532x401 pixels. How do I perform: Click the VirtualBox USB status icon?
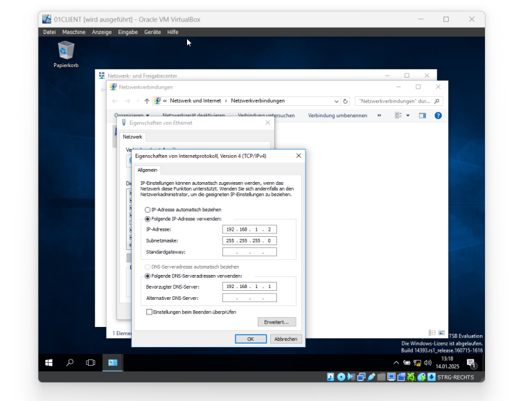point(371,377)
